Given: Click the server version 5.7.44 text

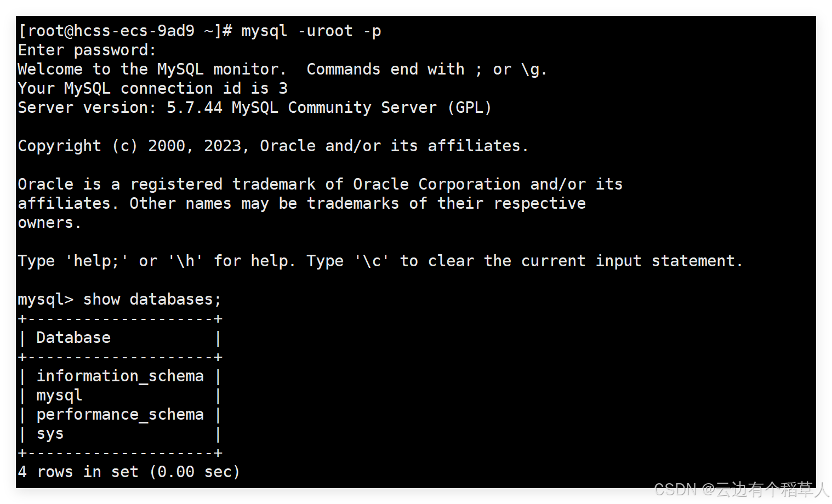Looking at the screenshot, I should [x=195, y=108].
